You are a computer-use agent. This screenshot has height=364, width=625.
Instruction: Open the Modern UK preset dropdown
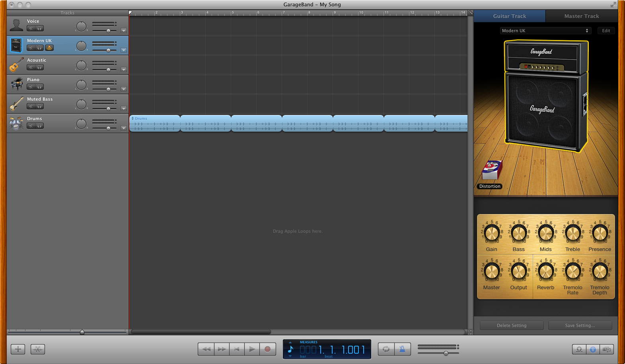545,31
